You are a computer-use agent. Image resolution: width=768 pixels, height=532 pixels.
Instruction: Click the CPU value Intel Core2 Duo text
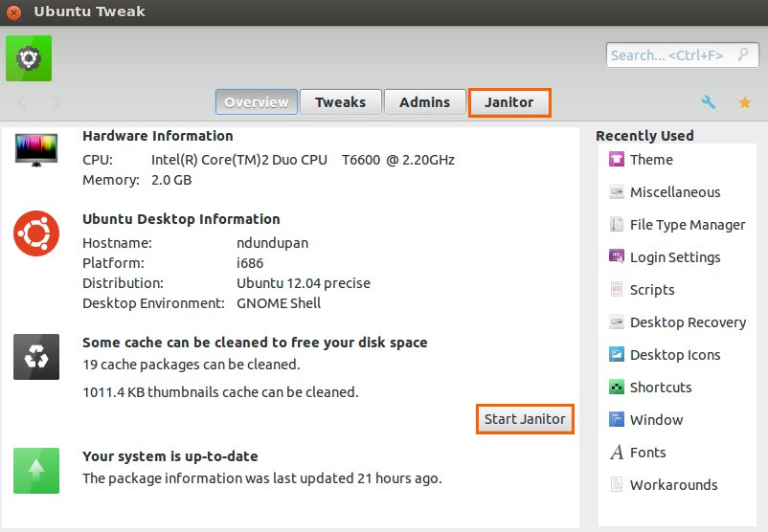pos(303,160)
